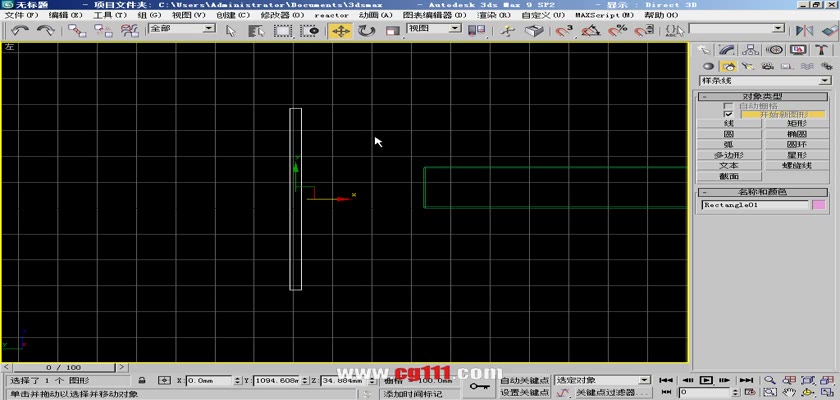Image resolution: width=840 pixels, height=400 pixels.
Task: Toggle the Percent Snap icon
Action: (x=618, y=31)
